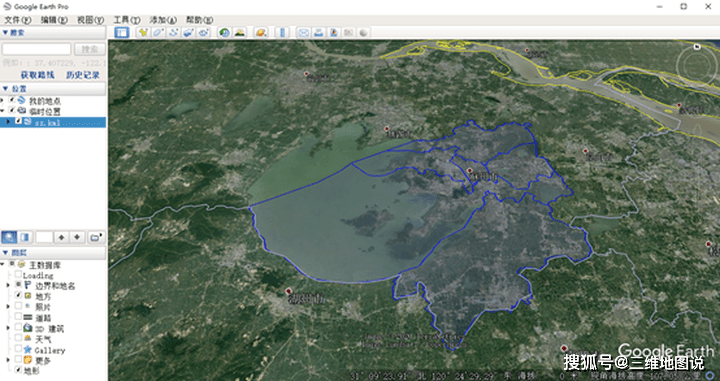Enable the 照片 photos layer checkbox
This screenshot has width=720, height=381.
pos(18,306)
